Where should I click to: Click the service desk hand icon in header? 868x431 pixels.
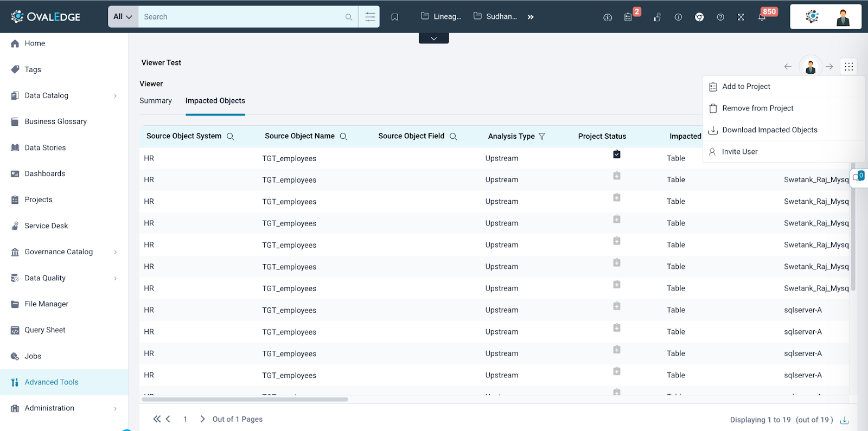657,17
